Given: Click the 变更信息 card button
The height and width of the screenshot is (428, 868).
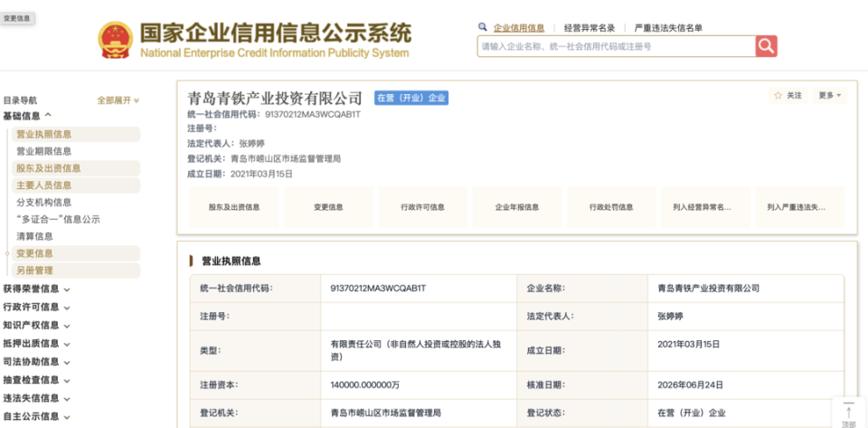Looking at the screenshot, I should tap(328, 207).
